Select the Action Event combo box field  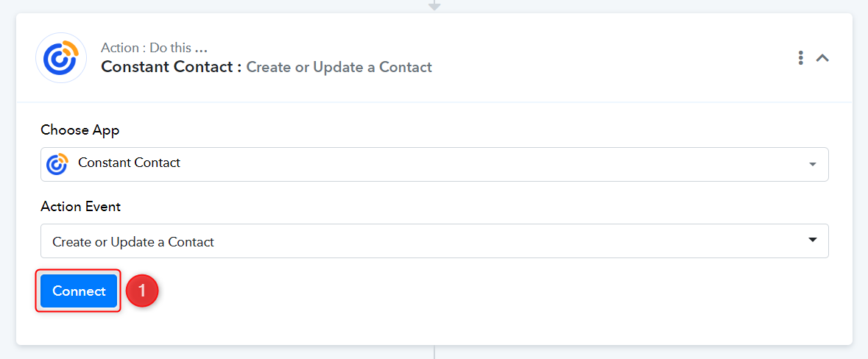click(x=434, y=241)
